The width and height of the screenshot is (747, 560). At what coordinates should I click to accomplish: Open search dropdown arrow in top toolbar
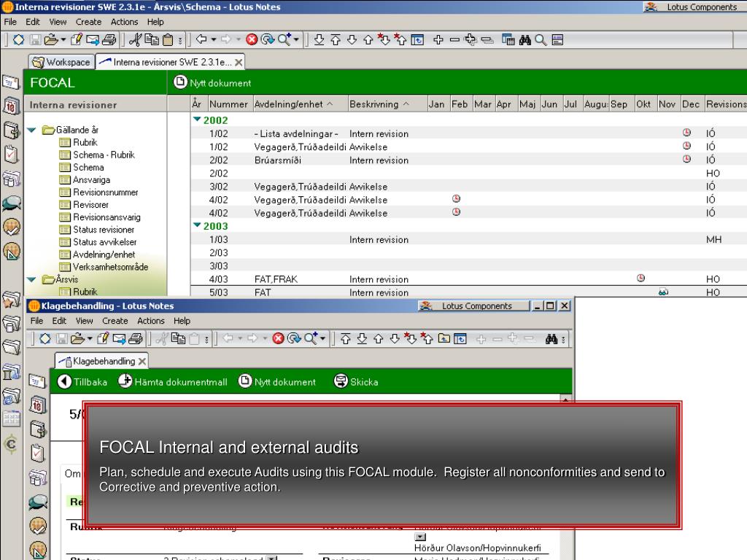click(x=296, y=39)
